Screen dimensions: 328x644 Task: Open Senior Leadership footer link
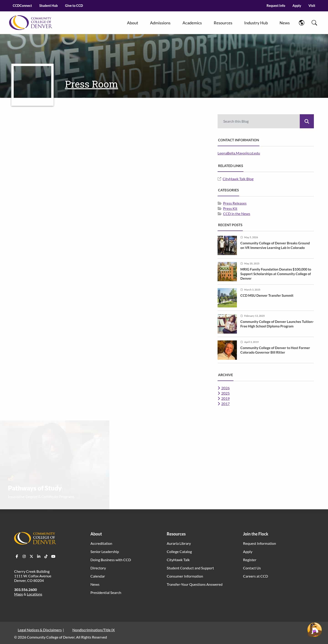(105, 552)
